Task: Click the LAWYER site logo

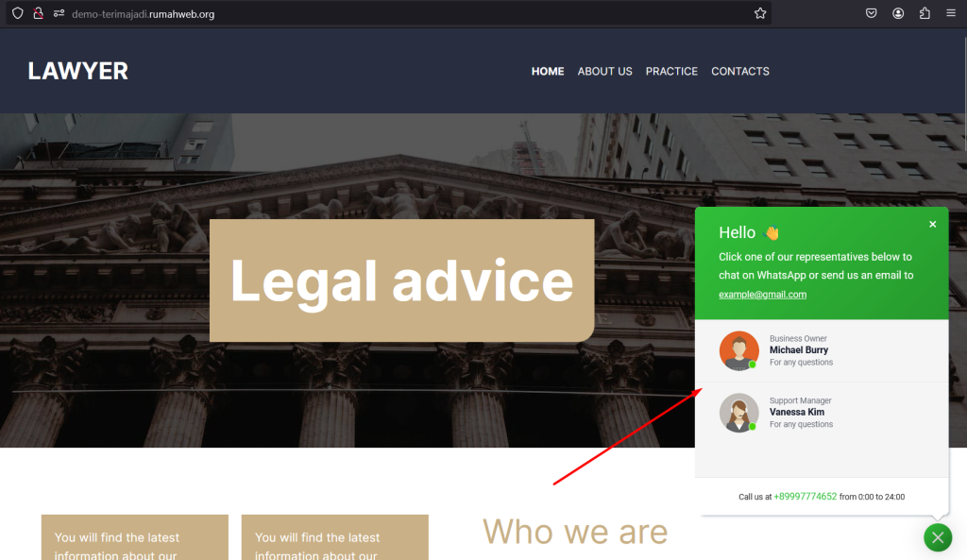Action: 77,71
